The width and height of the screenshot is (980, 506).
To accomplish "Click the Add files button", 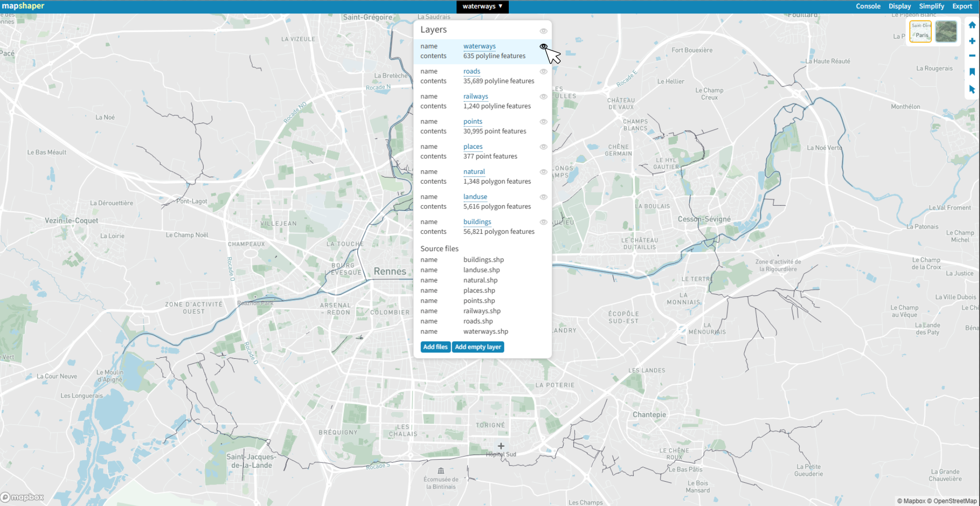I will point(435,347).
